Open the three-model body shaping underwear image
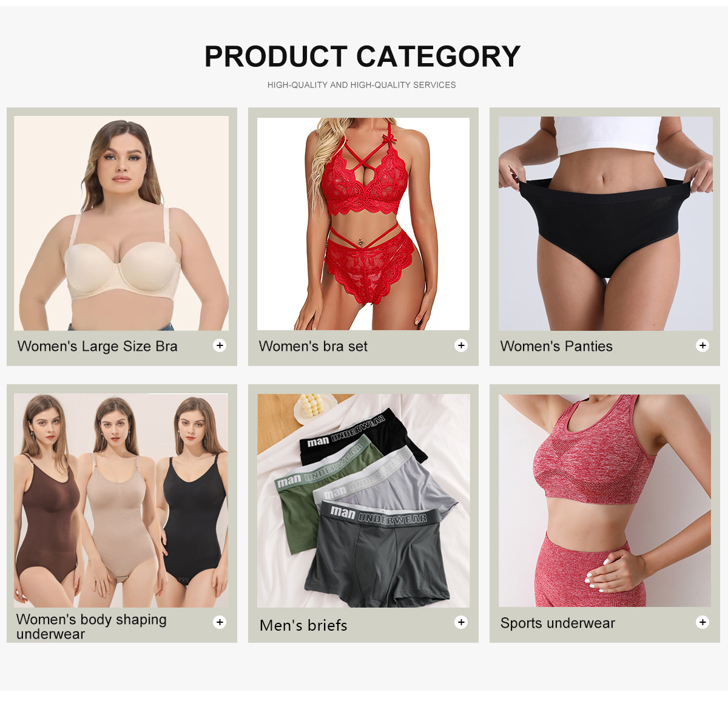This screenshot has width=728, height=712. click(121, 500)
